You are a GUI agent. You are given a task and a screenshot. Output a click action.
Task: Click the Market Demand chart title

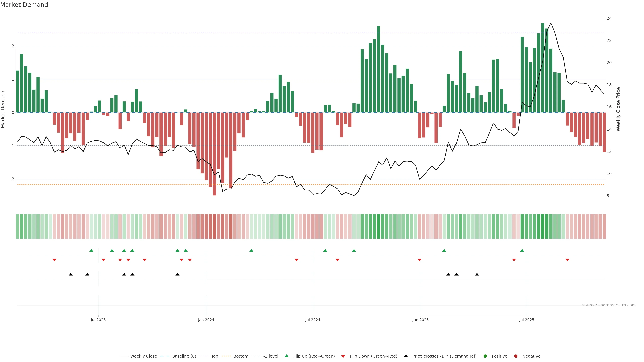pyautogui.click(x=24, y=5)
